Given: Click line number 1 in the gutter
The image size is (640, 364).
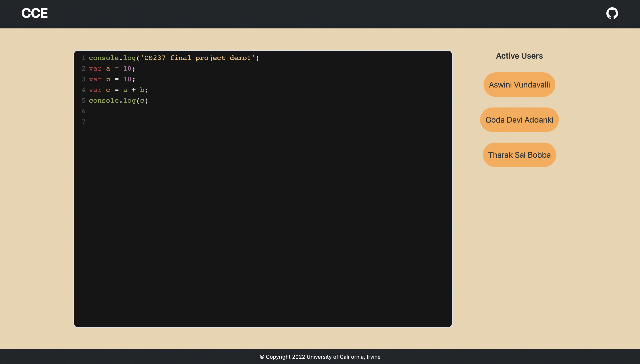Looking at the screenshot, I should pyautogui.click(x=84, y=58).
